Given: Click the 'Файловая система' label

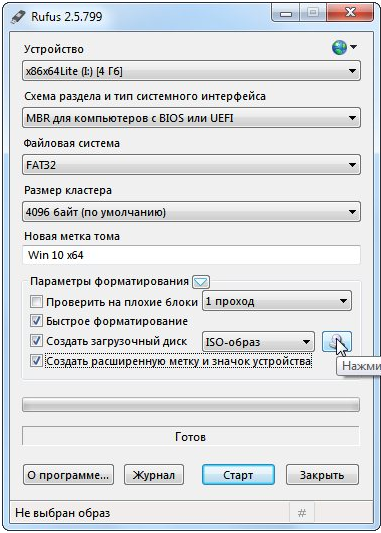Looking at the screenshot, I should click(x=71, y=143).
